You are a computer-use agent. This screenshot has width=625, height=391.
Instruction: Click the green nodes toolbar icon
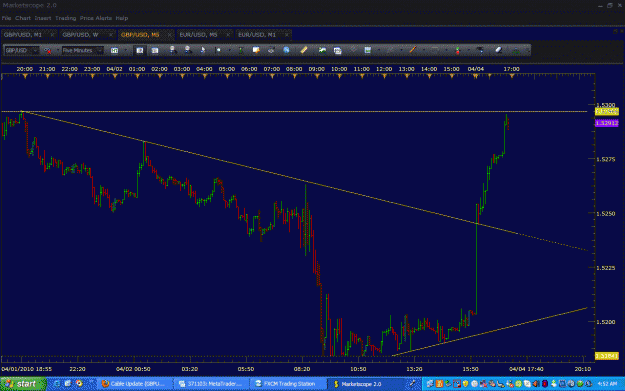516,51
